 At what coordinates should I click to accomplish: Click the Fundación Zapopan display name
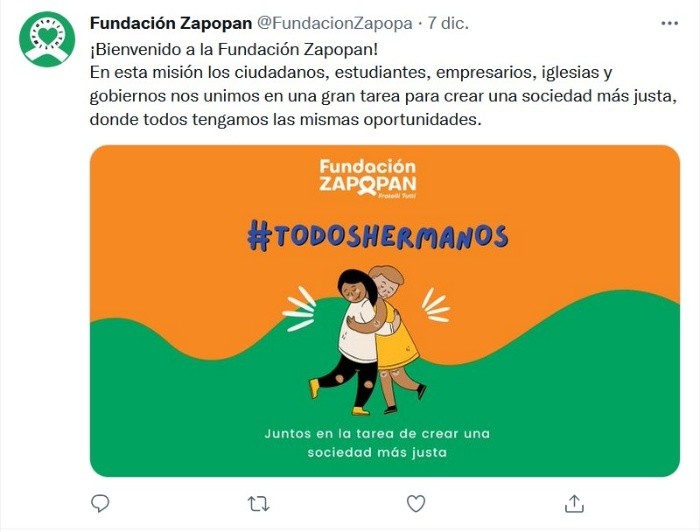(171, 23)
